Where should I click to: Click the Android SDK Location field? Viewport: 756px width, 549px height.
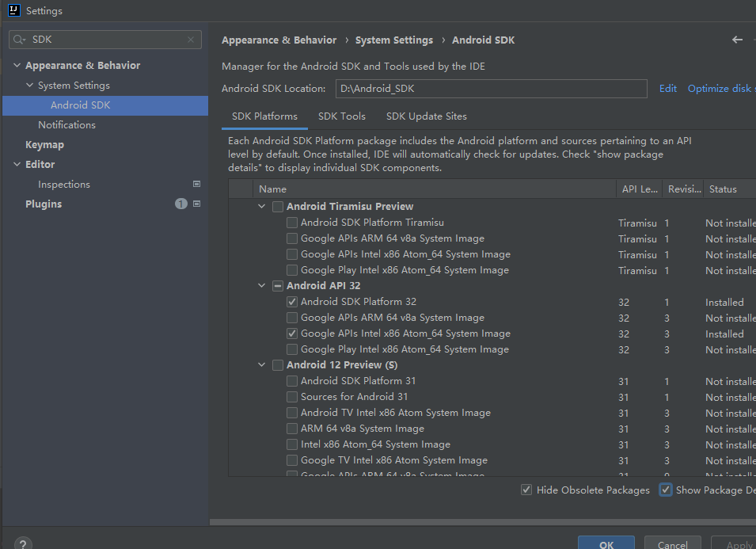[x=491, y=89]
